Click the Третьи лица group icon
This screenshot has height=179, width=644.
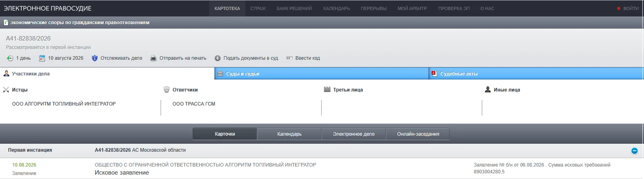327,89
